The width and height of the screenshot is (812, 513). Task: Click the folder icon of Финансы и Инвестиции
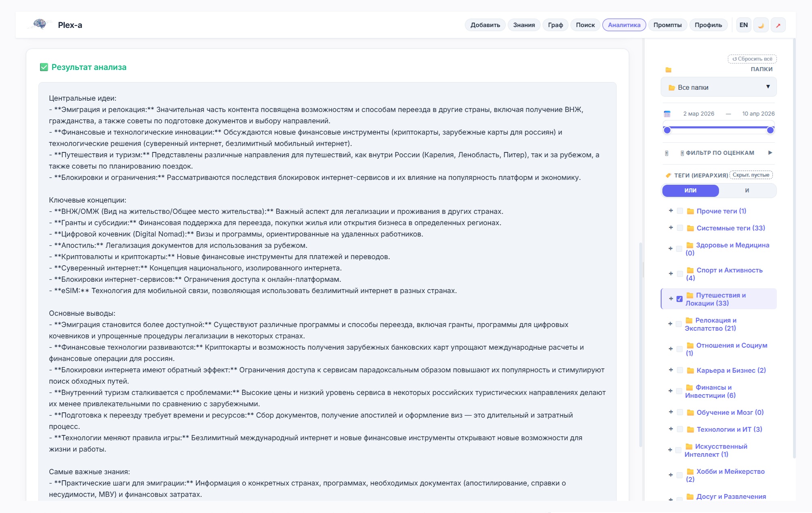(x=691, y=387)
